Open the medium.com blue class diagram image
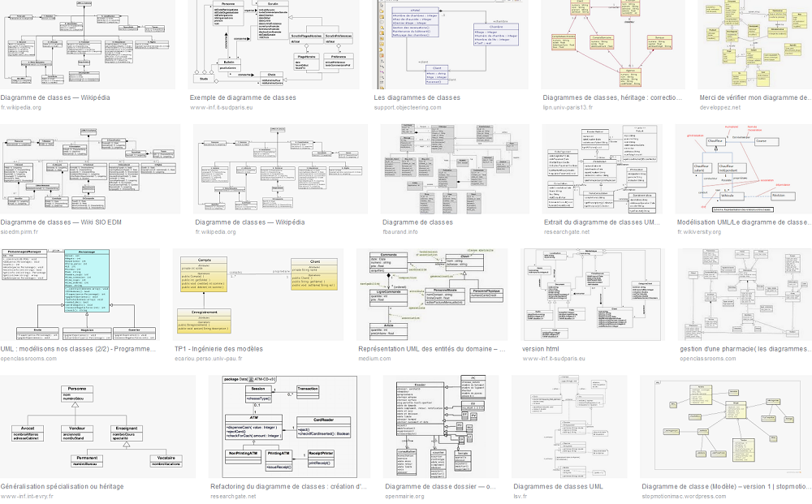 [432, 294]
